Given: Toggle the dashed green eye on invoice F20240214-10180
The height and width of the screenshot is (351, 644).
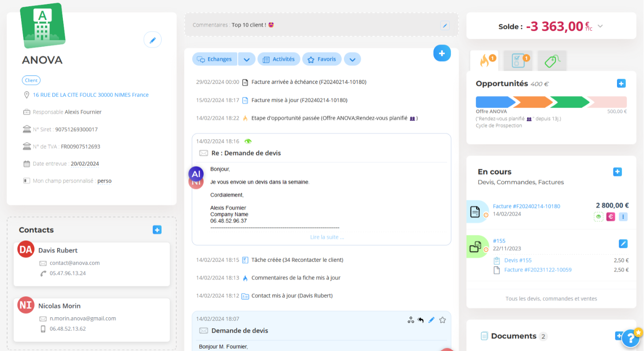Looking at the screenshot, I should coord(598,217).
